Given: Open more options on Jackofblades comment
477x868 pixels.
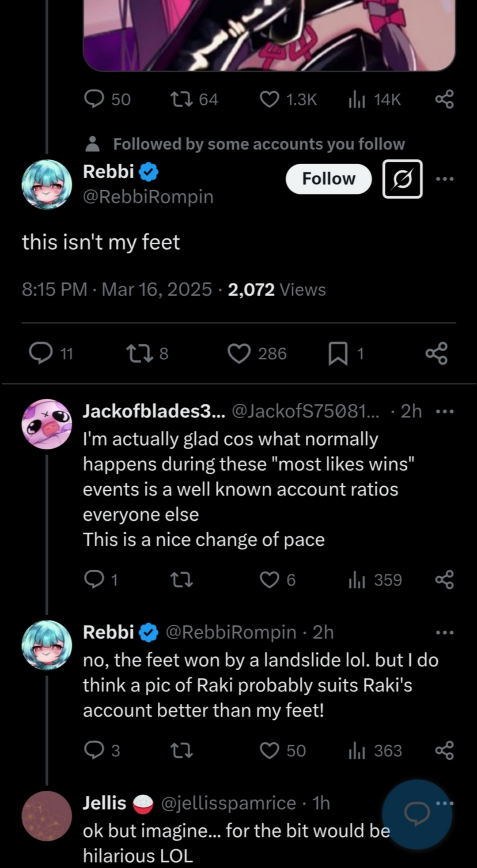Looking at the screenshot, I should 444,411.
